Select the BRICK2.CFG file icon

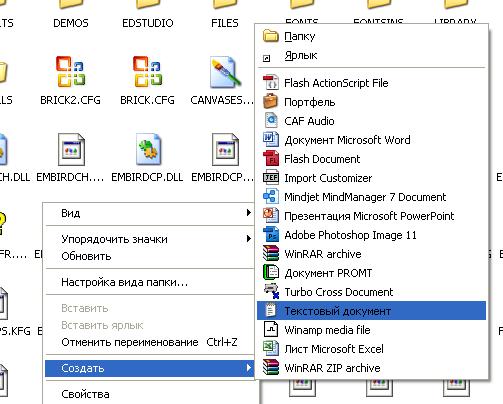click(x=70, y=72)
